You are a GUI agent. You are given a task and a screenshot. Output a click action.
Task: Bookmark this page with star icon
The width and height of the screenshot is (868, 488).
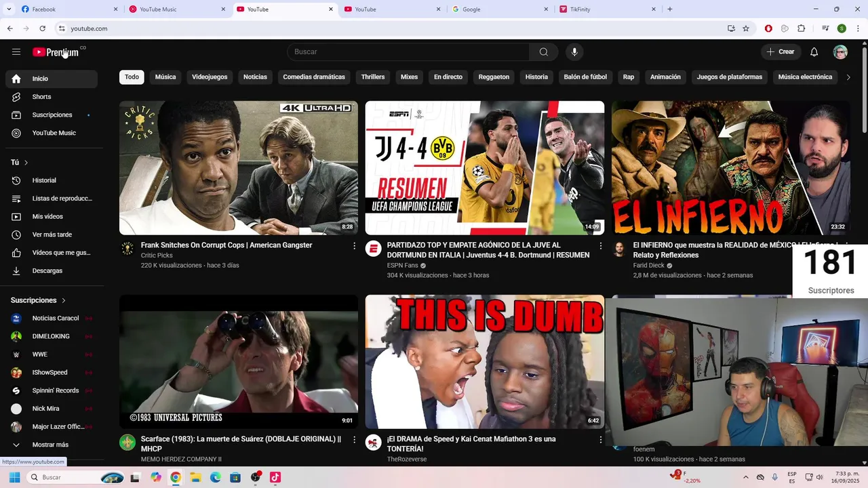coord(746,28)
